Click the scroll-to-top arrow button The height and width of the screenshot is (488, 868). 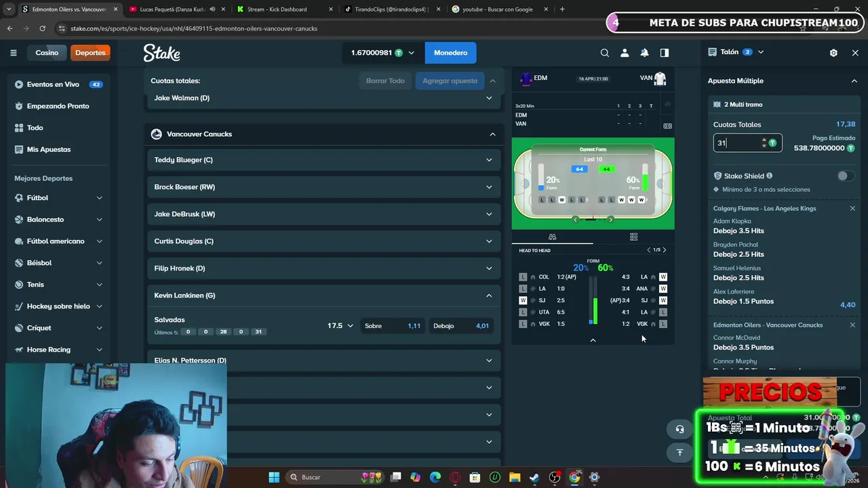(x=679, y=452)
